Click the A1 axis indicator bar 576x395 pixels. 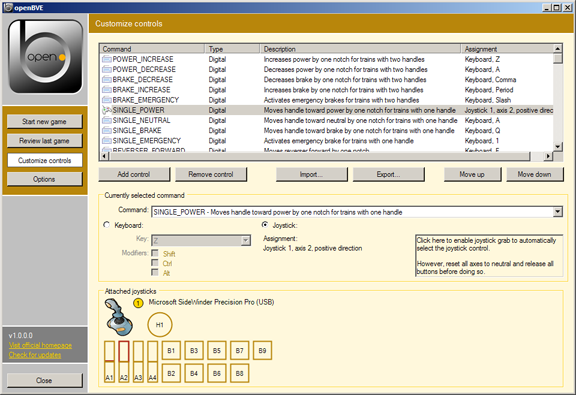pos(109,362)
